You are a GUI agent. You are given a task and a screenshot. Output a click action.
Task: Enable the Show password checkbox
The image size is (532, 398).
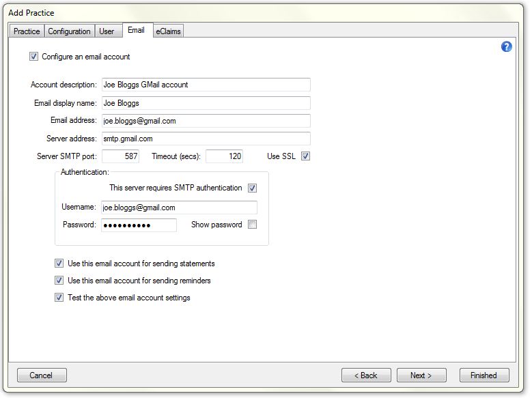(253, 225)
